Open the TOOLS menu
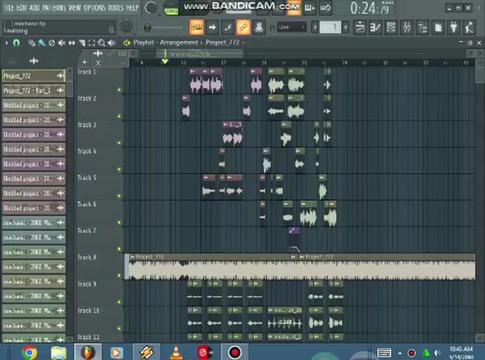 (116, 8)
